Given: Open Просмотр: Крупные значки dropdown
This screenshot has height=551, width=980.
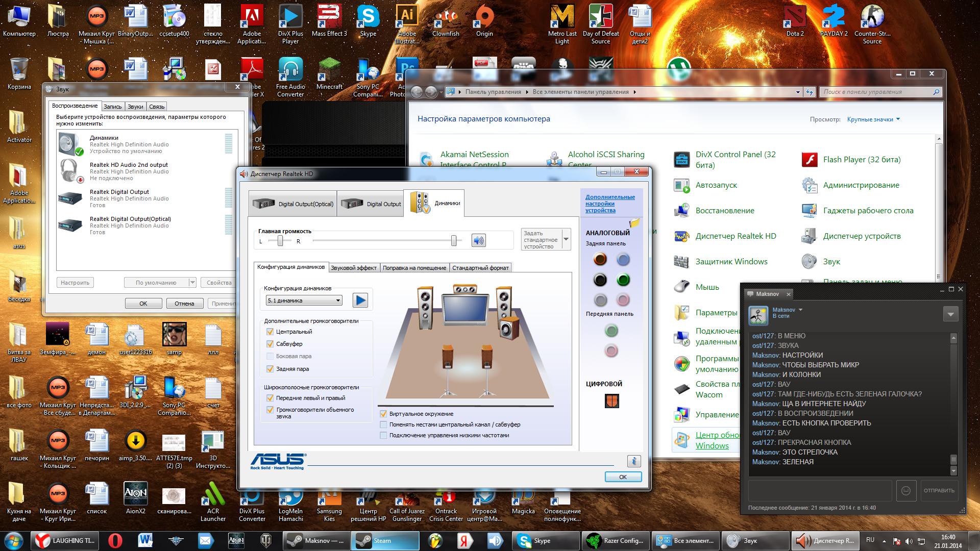Looking at the screenshot, I should tap(873, 119).
